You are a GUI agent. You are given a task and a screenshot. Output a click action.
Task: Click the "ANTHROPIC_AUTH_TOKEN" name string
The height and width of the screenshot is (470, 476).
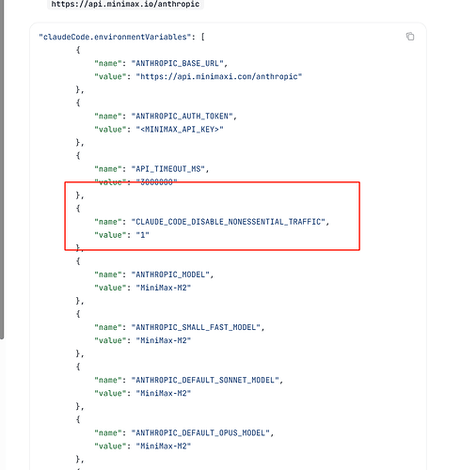click(182, 117)
